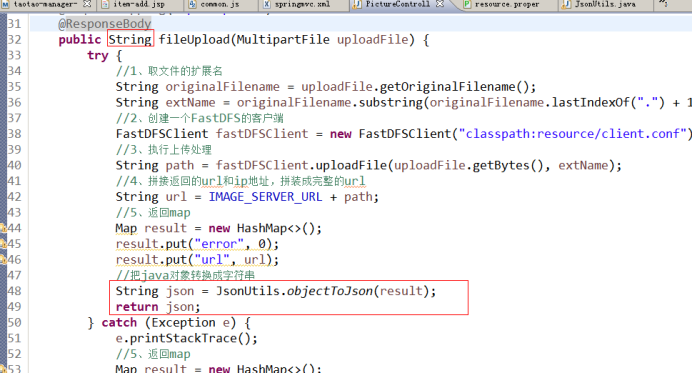Click the url comment on line 41
Screen dimensions: 692x373
tap(241, 181)
